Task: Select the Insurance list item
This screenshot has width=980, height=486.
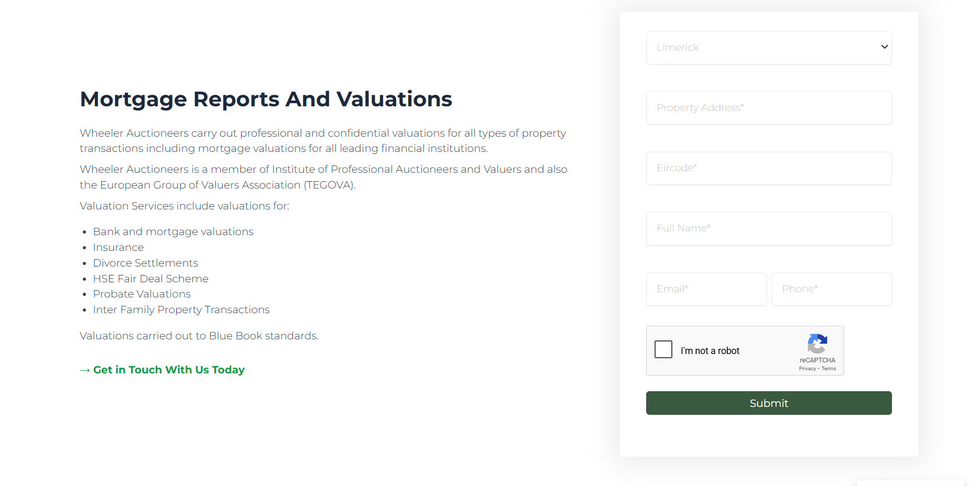Action: (x=118, y=247)
